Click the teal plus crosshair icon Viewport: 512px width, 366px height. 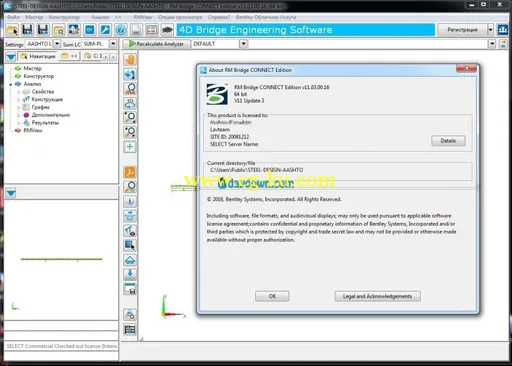130,147
